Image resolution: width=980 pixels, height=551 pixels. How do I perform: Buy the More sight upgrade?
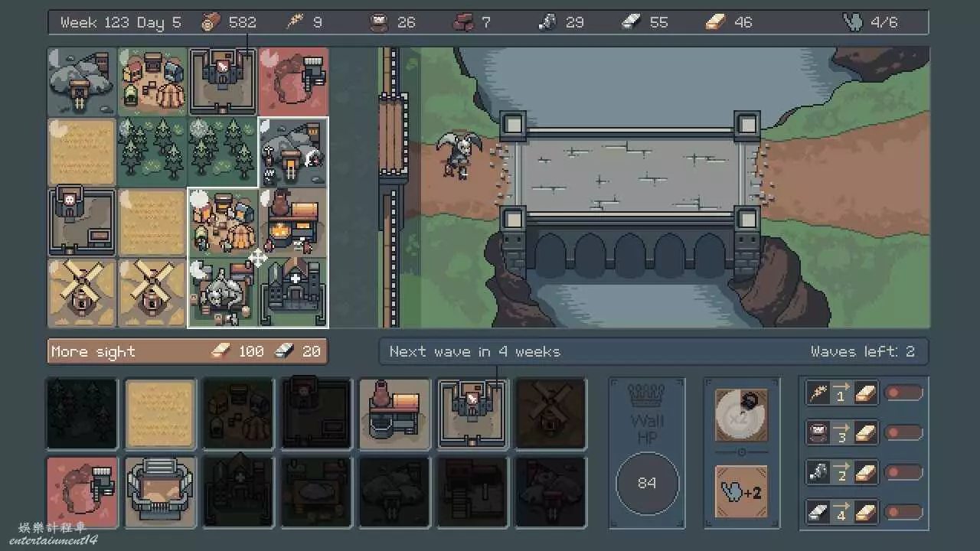[x=188, y=351]
